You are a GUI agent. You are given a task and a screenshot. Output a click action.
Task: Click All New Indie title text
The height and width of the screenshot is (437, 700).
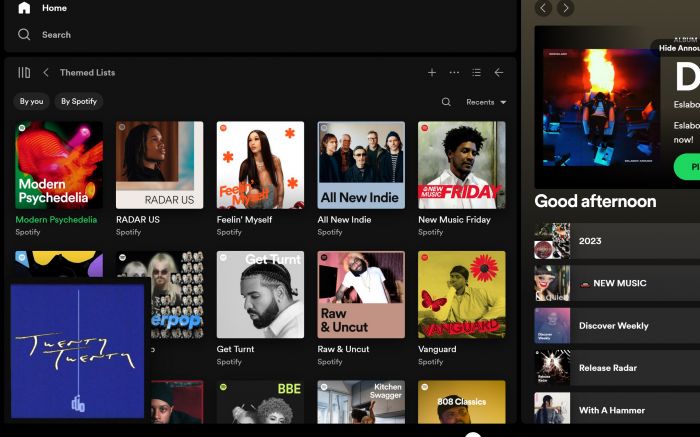tap(344, 220)
